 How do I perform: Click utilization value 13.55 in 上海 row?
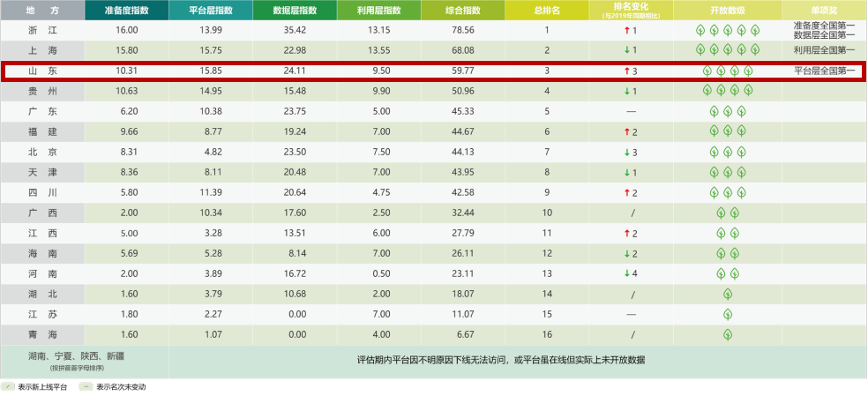(x=378, y=50)
